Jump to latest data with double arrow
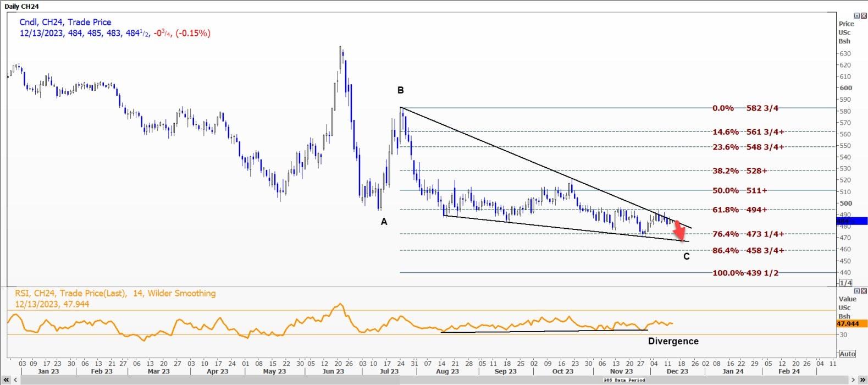The width and height of the screenshot is (868, 385). point(863,380)
